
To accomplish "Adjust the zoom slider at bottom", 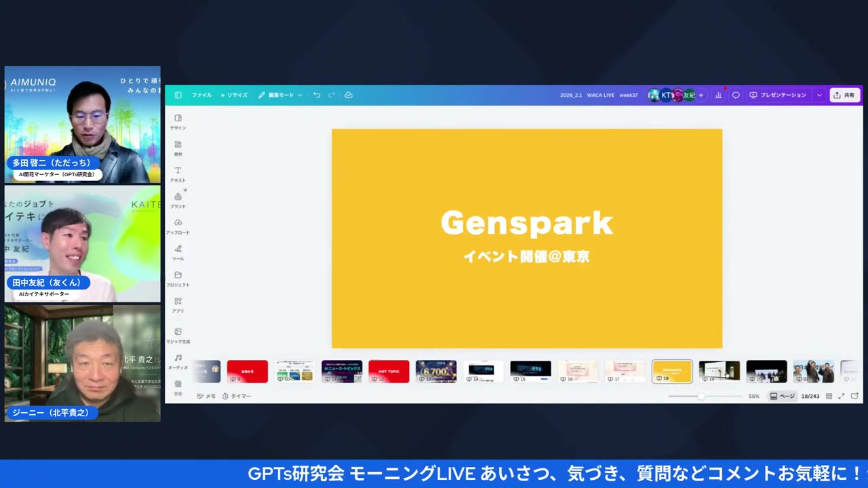I will (x=702, y=396).
